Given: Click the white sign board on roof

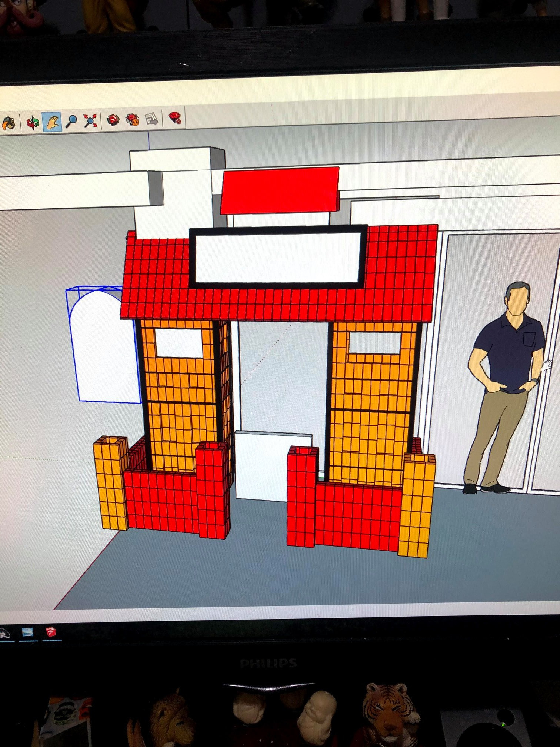Looking at the screenshot, I should point(278,258).
